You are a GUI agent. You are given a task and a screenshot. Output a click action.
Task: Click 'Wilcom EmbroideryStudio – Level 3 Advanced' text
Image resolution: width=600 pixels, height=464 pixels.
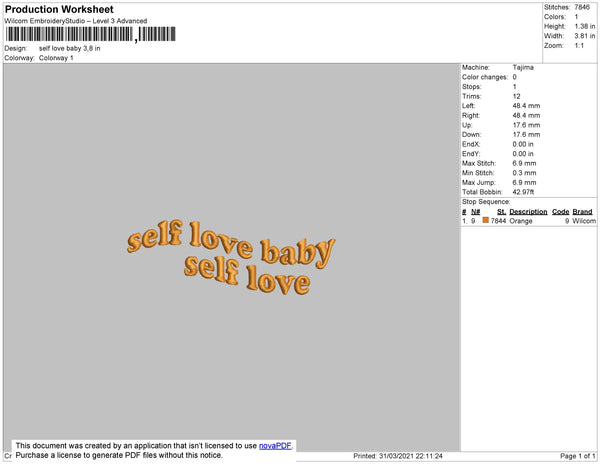[76, 21]
